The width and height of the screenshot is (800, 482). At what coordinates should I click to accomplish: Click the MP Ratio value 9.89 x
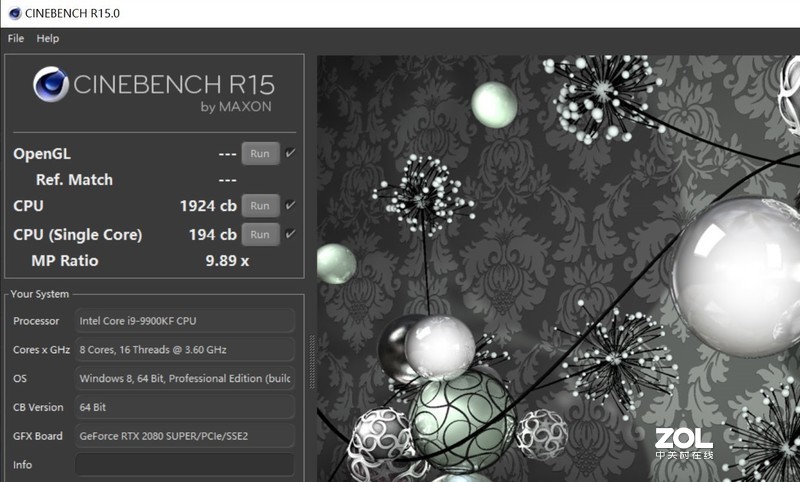(x=227, y=261)
